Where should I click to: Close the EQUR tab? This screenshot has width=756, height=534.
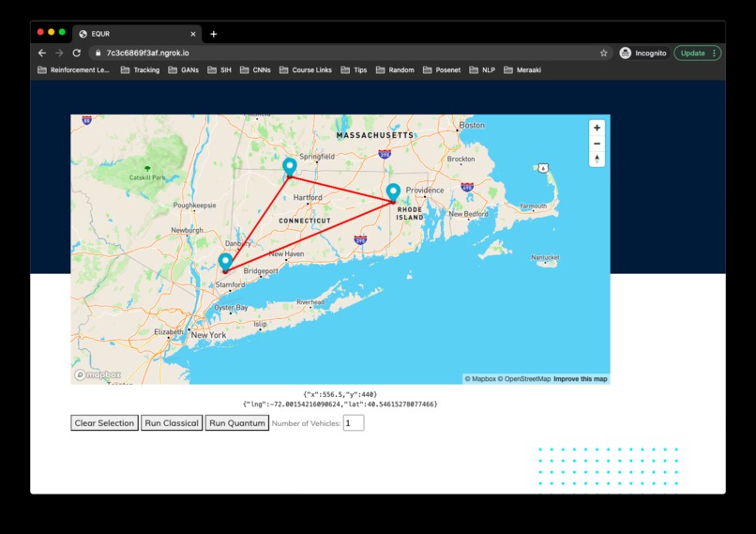193,34
